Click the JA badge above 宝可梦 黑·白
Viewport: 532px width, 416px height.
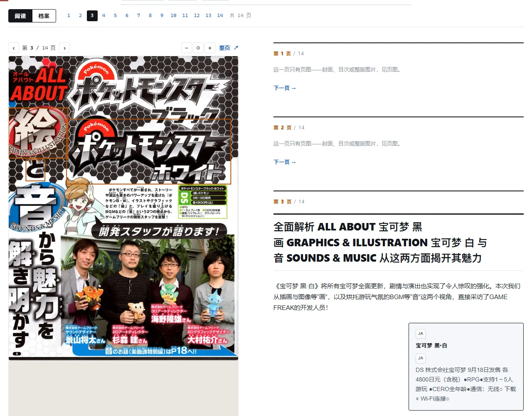coord(421,334)
